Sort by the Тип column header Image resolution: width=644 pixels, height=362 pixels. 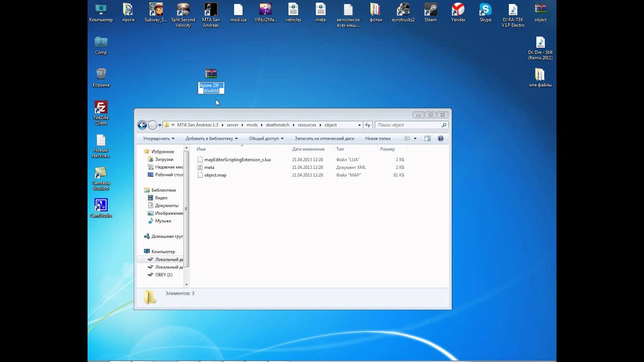point(356,149)
